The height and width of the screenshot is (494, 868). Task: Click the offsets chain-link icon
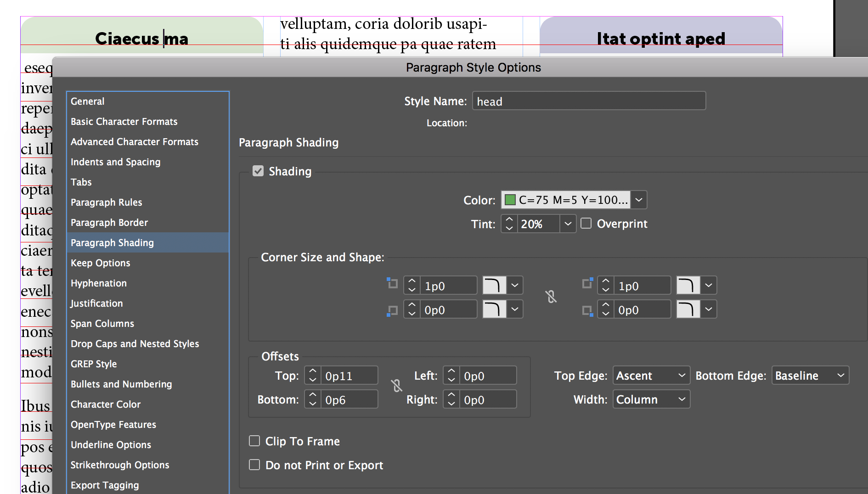pos(397,386)
